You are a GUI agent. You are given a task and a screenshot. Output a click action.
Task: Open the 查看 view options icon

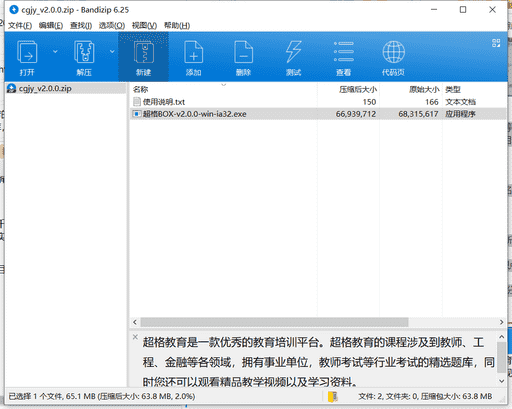[x=344, y=57]
